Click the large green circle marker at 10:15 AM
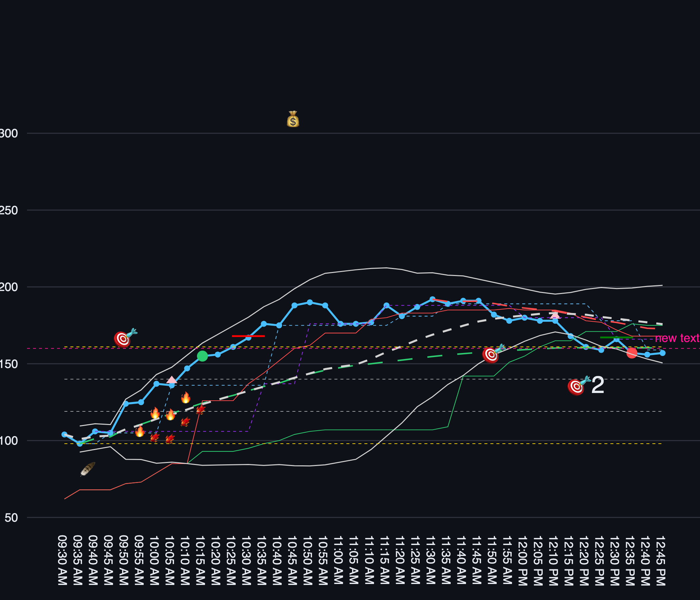The height and width of the screenshot is (600, 700). (202, 356)
